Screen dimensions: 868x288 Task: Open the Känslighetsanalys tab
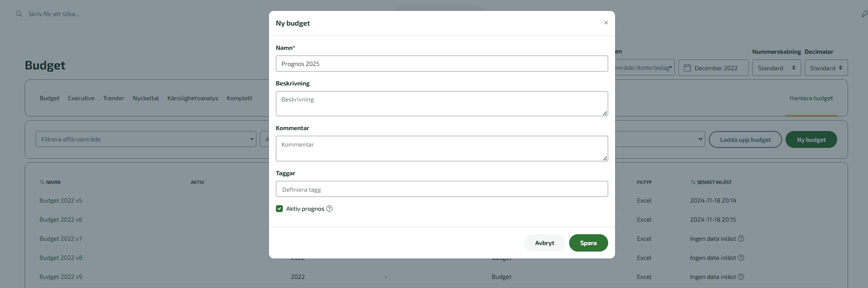[x=193, y=98]
